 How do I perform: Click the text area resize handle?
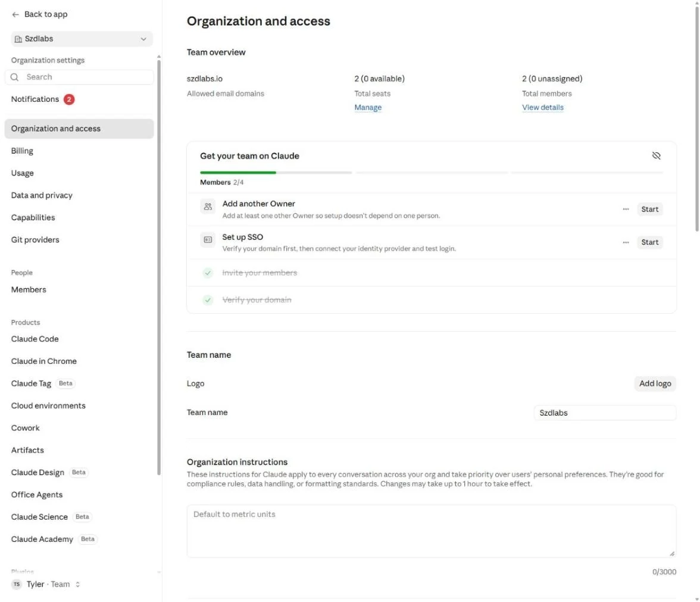pos(671,553)
